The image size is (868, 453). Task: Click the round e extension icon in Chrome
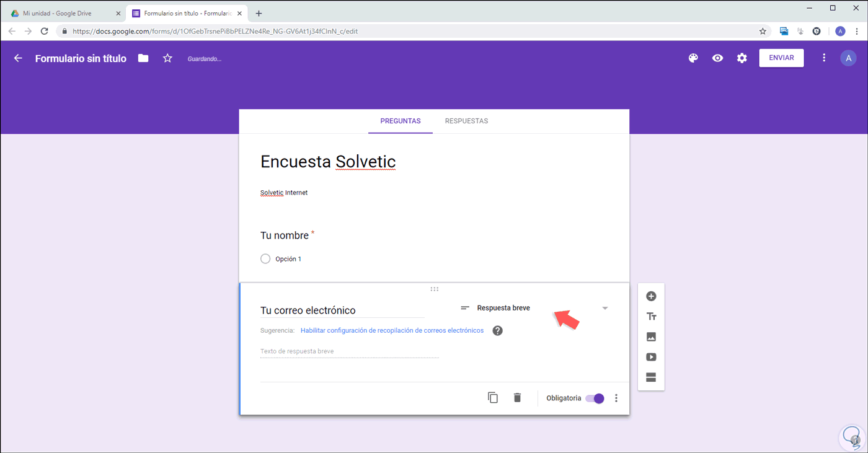(817, 31)
